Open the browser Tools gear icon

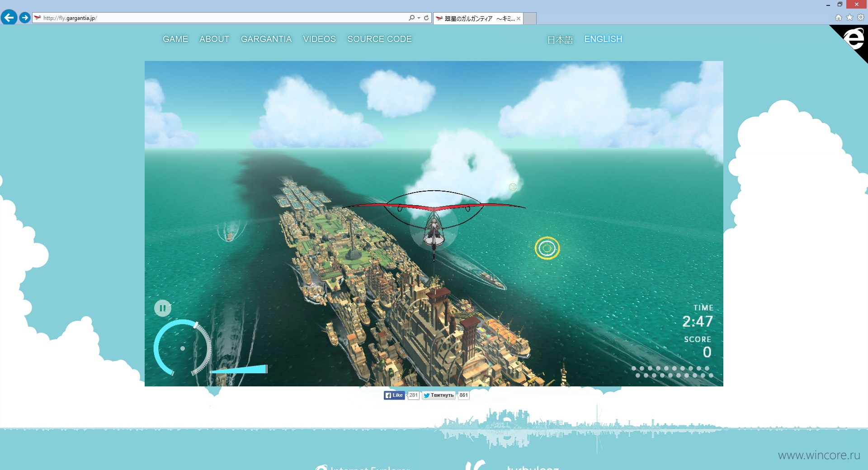tap(861, 18)
